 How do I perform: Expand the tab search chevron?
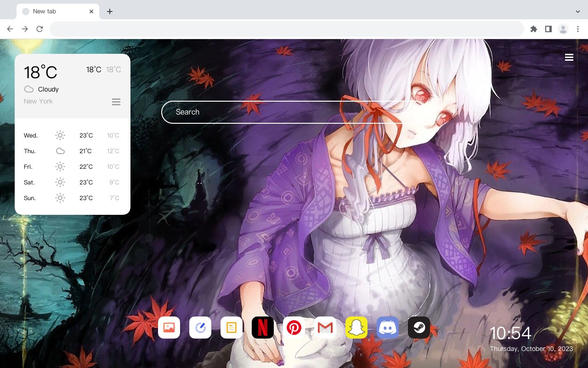pos(578,11)
